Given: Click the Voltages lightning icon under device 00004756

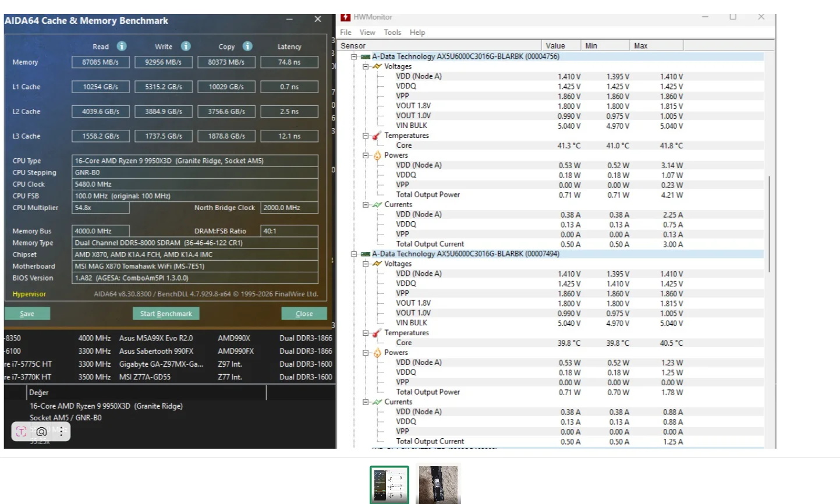Looking at the screenshot, I should (x=377, y=66).
